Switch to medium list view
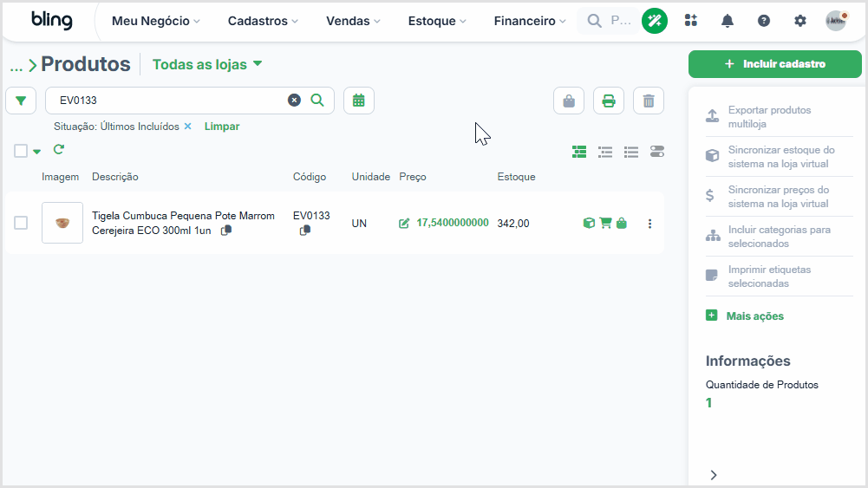Image resolution: width=868 pixels, height=488 pixels. (605, 152)
